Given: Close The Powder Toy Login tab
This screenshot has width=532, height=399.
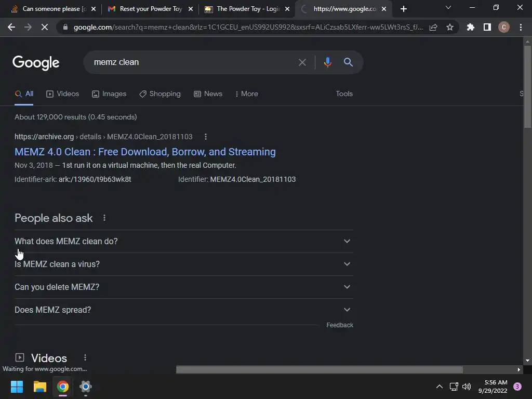Looking at the screenshot, I should click(287, 9).
